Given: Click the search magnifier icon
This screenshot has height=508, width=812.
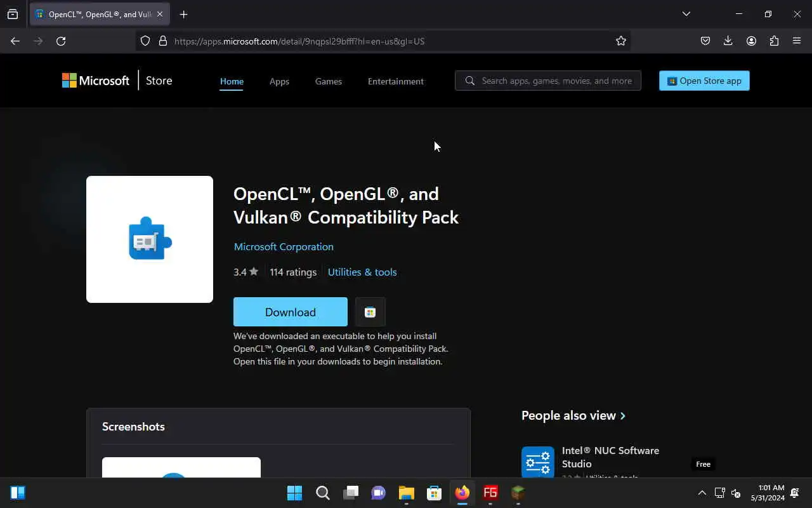Looking at the screenshot, I should point(470,81).
